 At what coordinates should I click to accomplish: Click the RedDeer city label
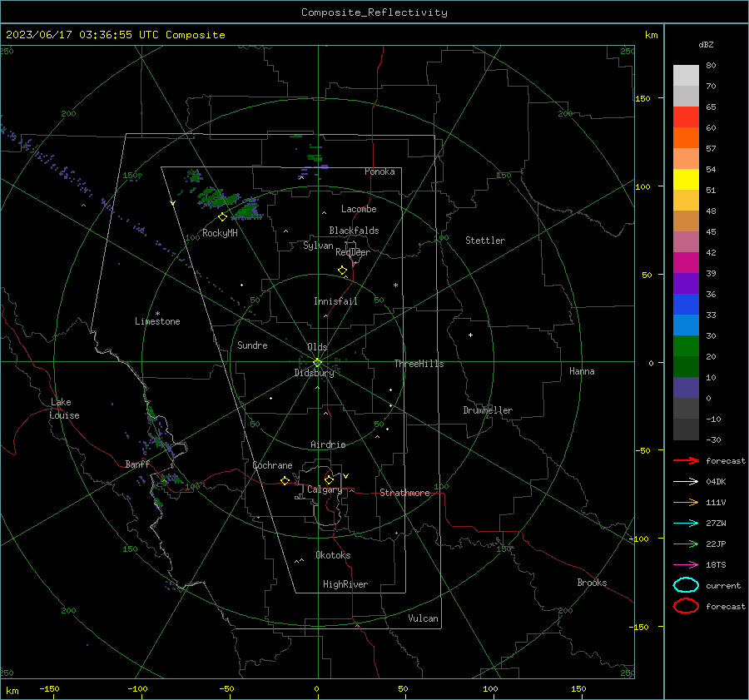pyautogui.click(x=353, y=252)
